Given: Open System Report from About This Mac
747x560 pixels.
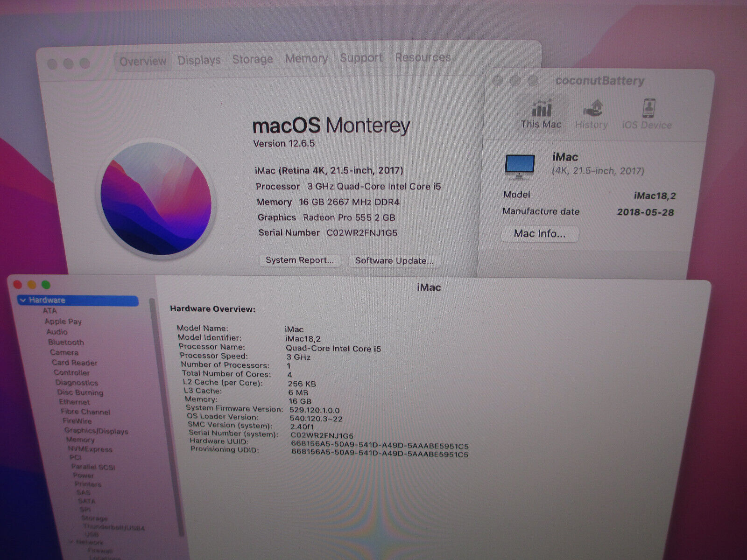Looking at the screenshot, I should tap(300, 260).
